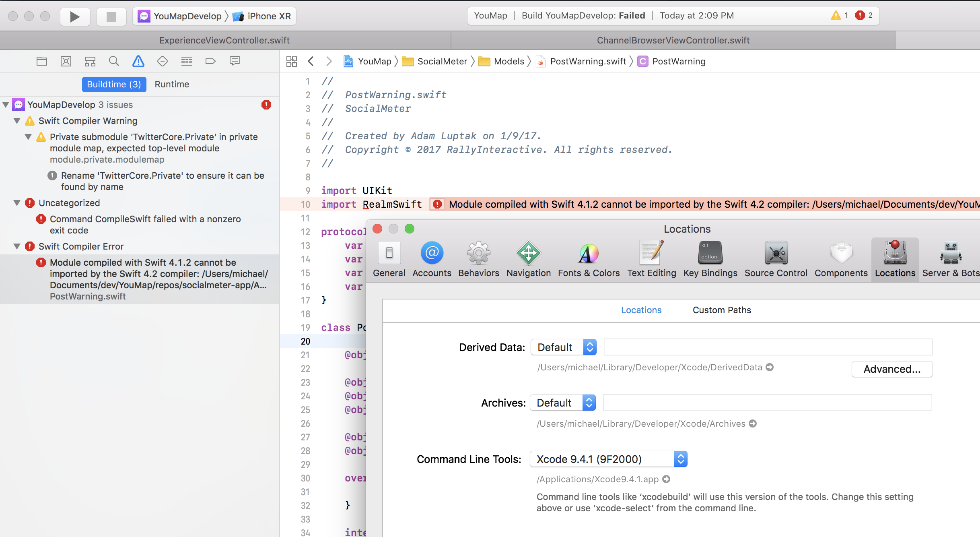Open the Breakpoint navigator icon
Screen dimensions: 980x537
point(210,61)
